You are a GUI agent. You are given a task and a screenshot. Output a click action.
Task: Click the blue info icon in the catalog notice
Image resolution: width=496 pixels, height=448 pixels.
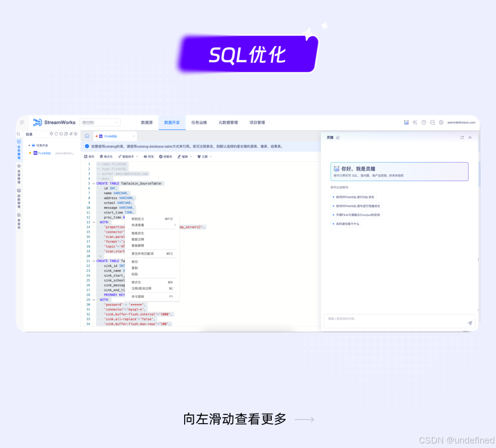point(87,146)
